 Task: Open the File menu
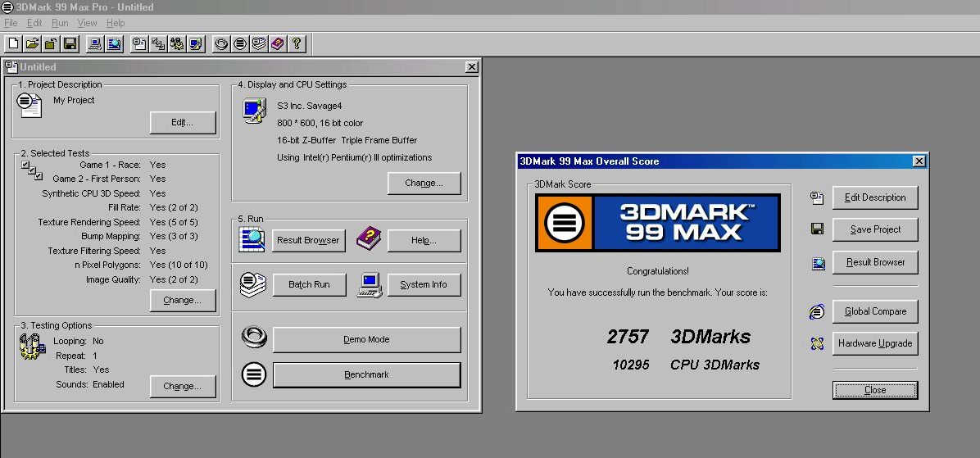(11, 23)
